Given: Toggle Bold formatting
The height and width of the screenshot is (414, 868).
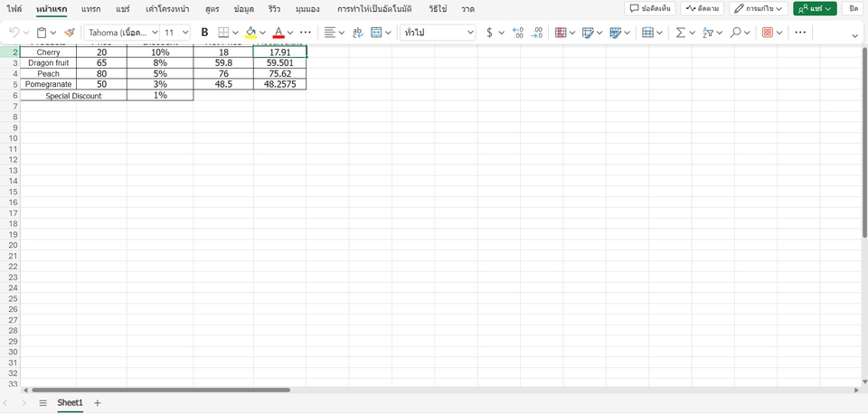Looking at the screenshot, I should point(205,33).
